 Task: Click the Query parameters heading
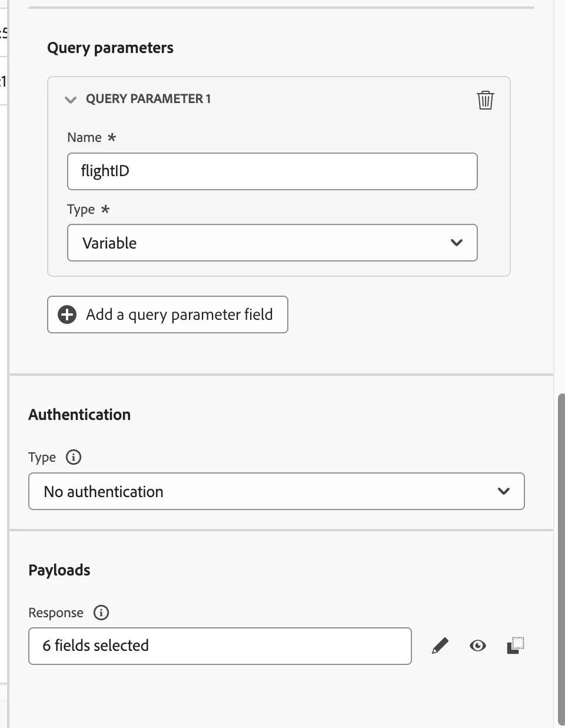tap(111, 48)
